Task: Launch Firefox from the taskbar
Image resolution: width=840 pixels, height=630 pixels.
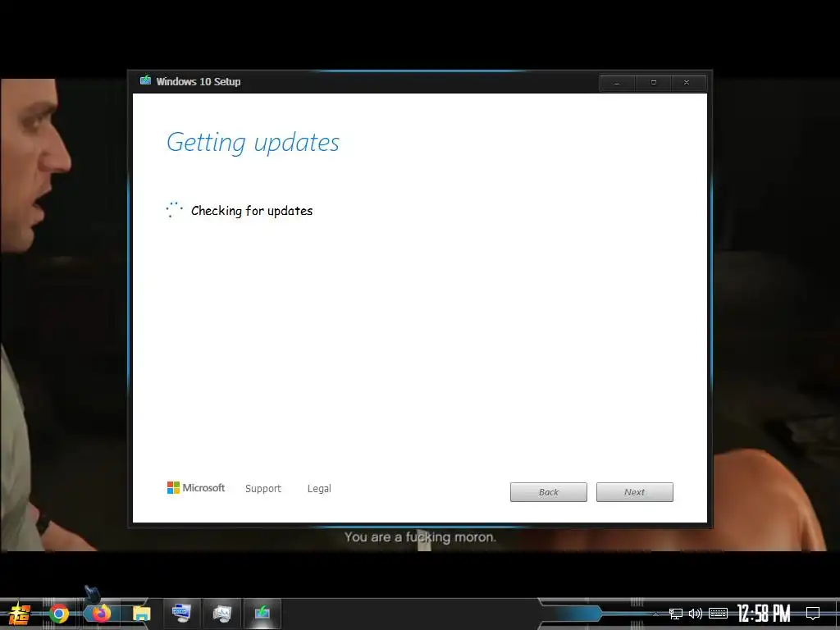Action: pyautogui.click(x=100, y=614)
